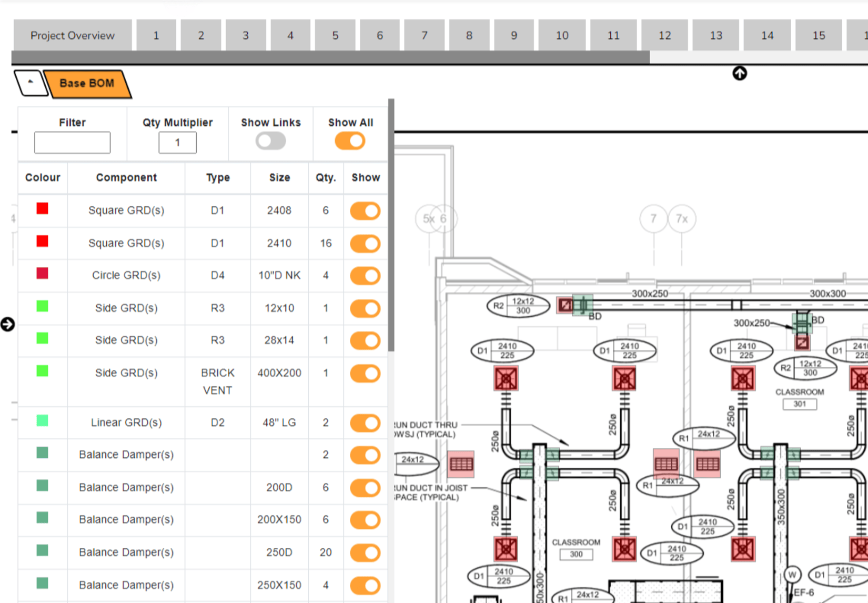
Task: Switch to sheet tab 10
Action: click(562, 35)
